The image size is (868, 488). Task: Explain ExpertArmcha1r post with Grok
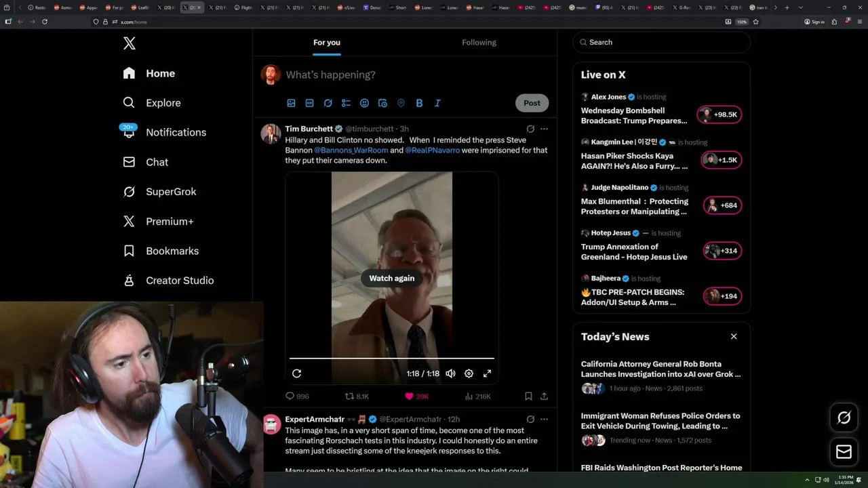[530, 420]
